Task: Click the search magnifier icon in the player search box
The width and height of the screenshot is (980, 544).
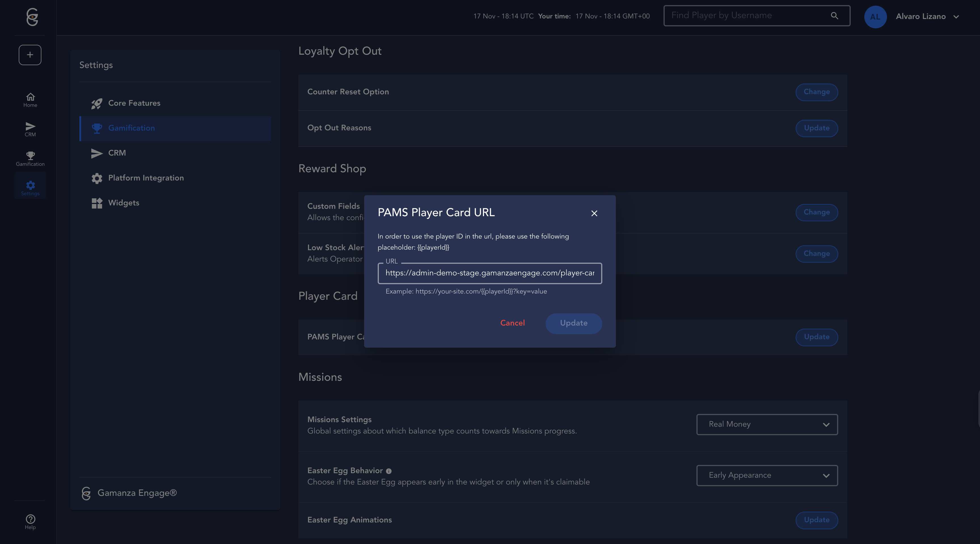Action: tap(834, 16)
